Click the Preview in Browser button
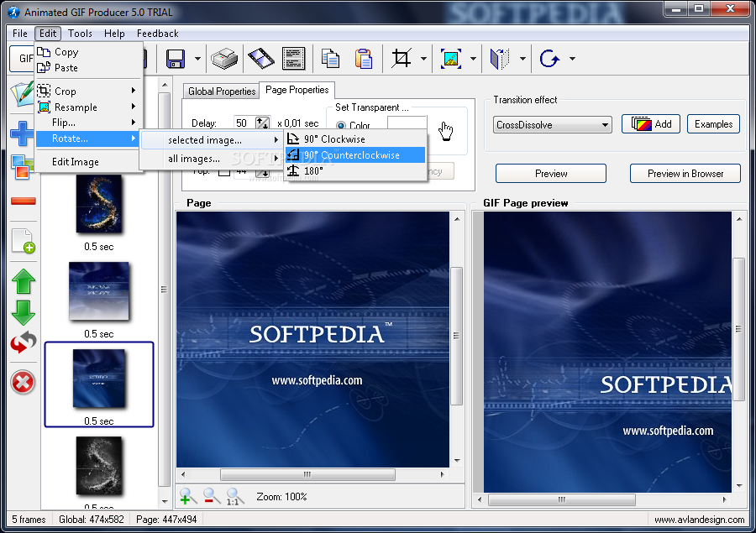 (685, 174)
